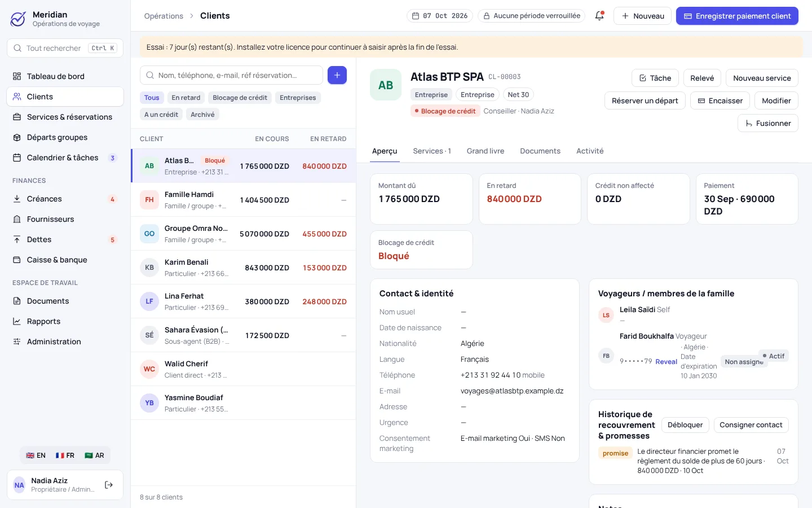The image size is (812, 508).
Task: Toggle the Archivé filter chip
Action: coord(202,115)
